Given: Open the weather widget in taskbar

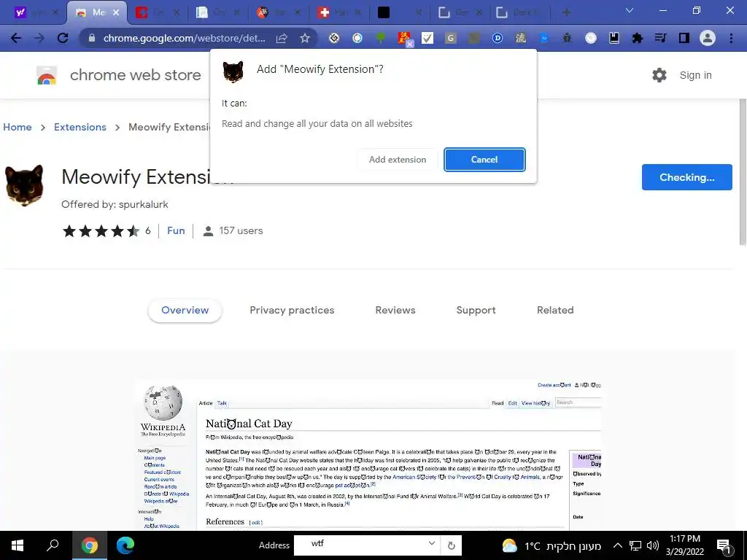Looking at the screenshot, I should (551, 545).
